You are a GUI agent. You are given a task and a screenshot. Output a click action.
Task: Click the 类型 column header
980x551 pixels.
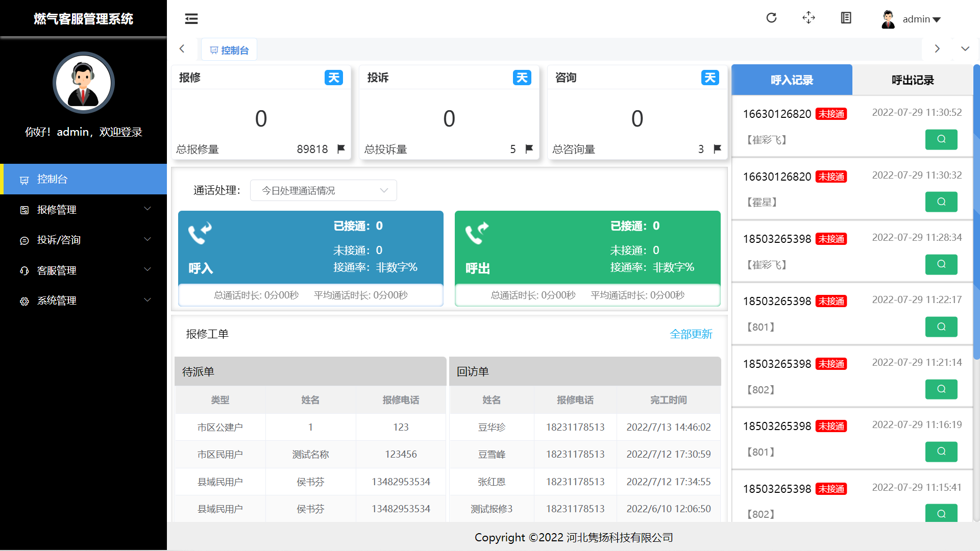[x=220, y=400]
